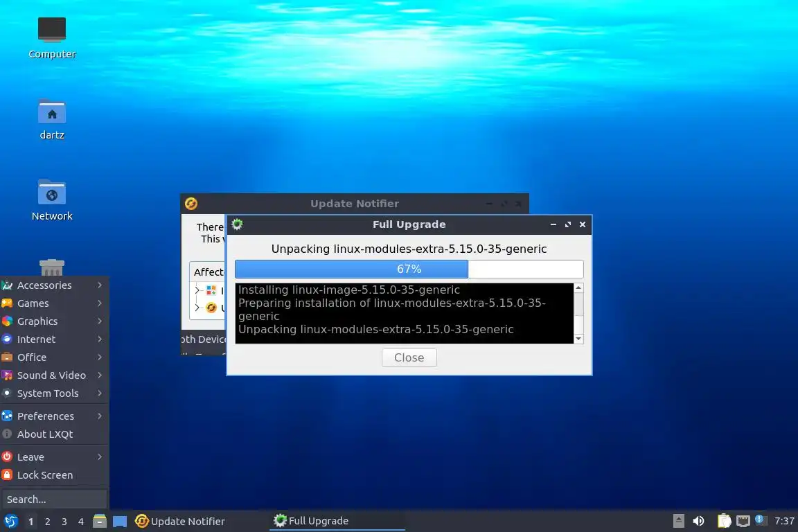Open the Accessories submenu
This screenshot has height=532, width=798.
55,285
